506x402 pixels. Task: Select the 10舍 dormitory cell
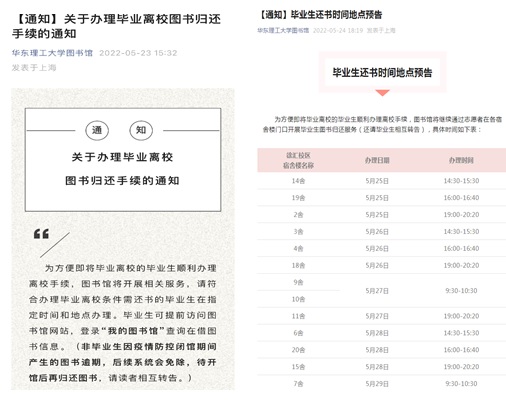298,299
